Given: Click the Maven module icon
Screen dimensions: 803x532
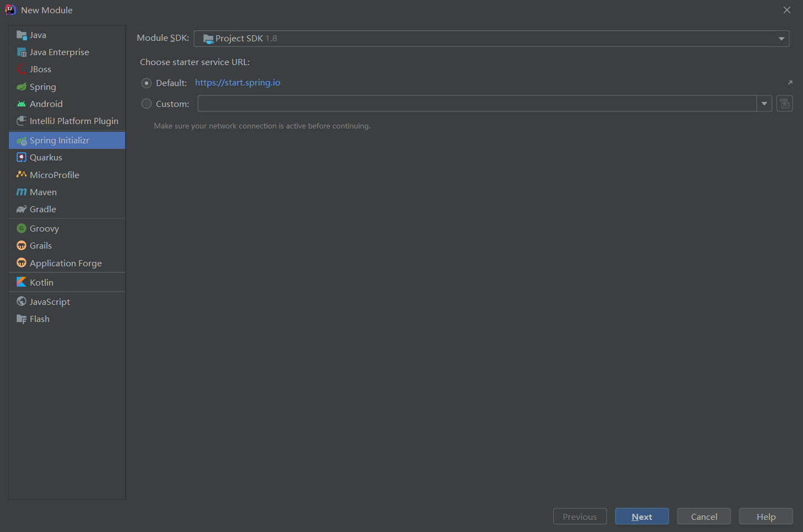Looking at the screenshot, I should [x=21, y=192].
